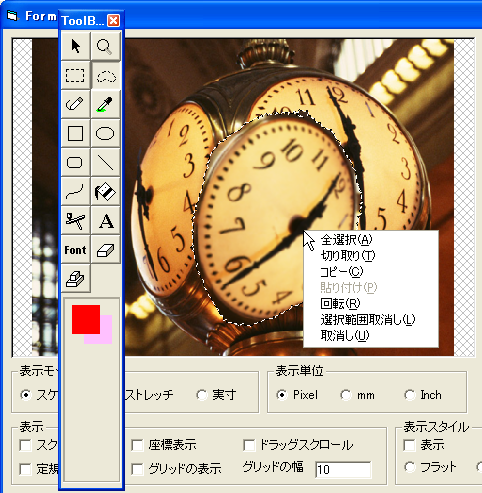Screen dimensions: 482x493
Task: Select the text tool labeled A
Action: [105, 221]
